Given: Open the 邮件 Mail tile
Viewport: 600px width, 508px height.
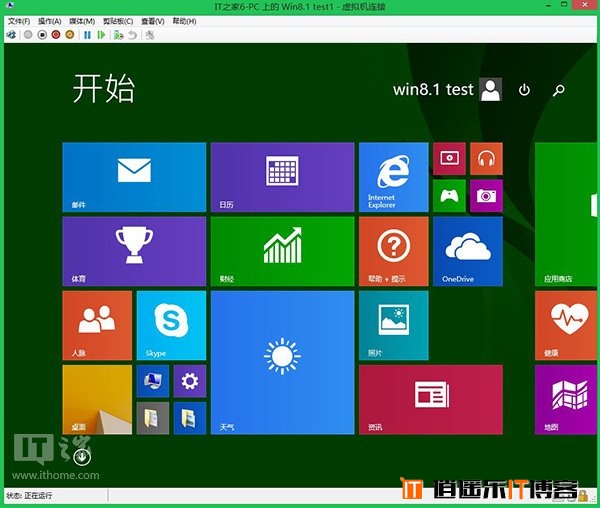Looking at the screenshot, I should (134, 177).
